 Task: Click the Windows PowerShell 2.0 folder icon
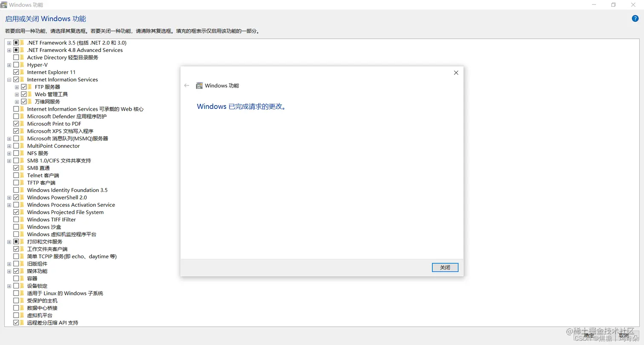(22, 197)
